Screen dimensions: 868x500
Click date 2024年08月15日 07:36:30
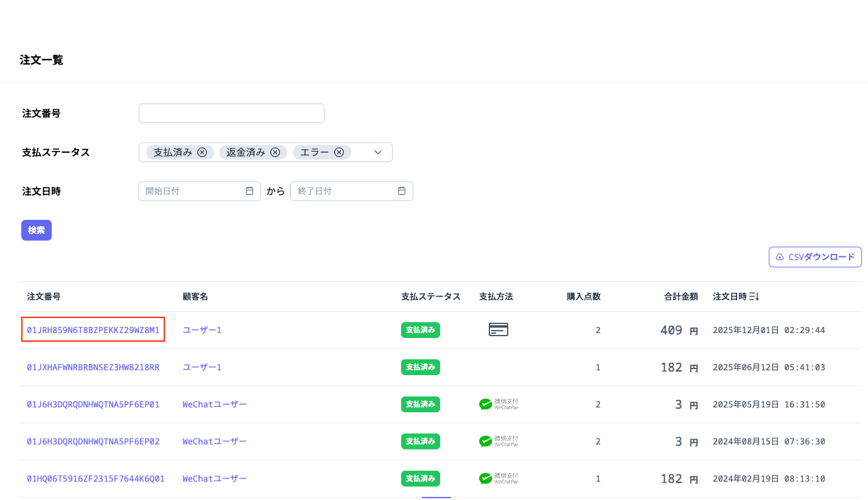[769, 442]
